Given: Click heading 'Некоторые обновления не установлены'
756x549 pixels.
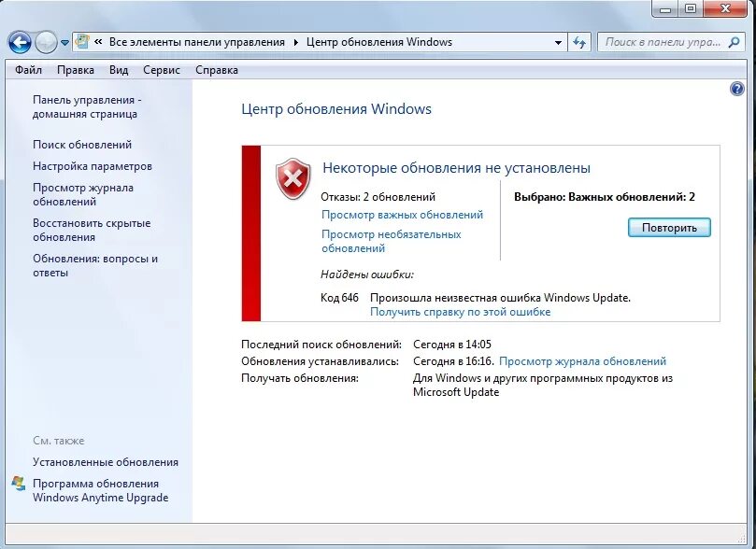Looking at the screenshot, I should (456, 167).
